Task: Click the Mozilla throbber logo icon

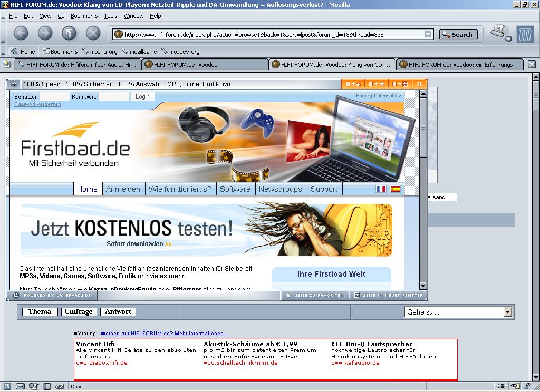Action: (525, 34)
